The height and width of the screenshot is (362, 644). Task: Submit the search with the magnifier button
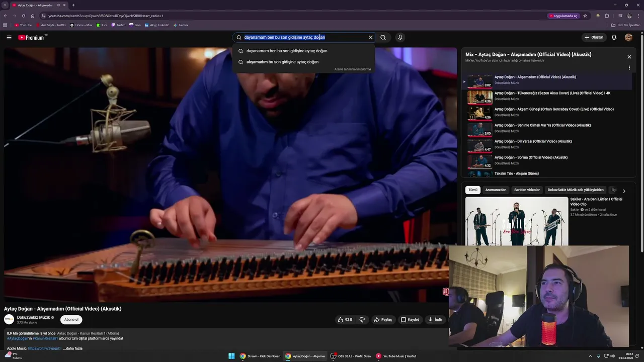pos(383,37)
